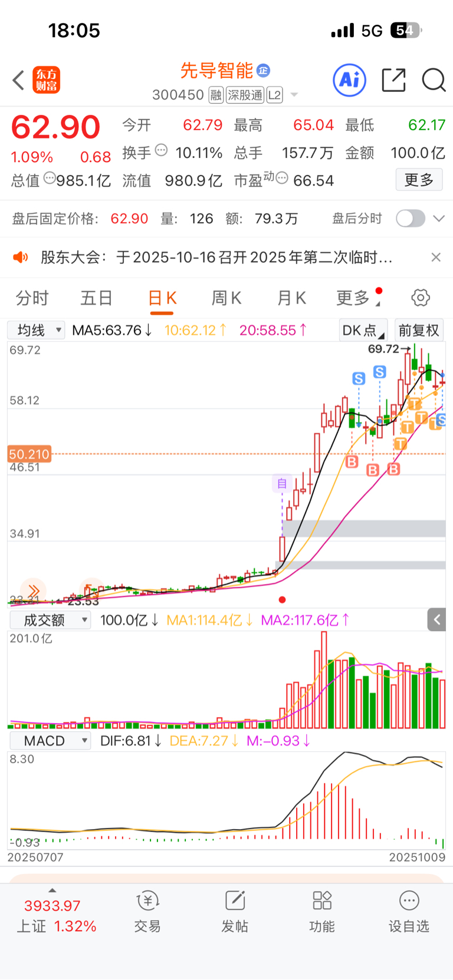The height and width of the screenshot is (980, 453).
Task: Tap the L2 level badge
Action: pos(275,95)
